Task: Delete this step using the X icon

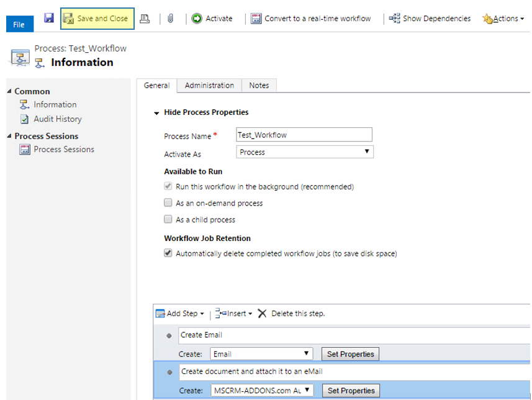Action: [x=261, y=314]
